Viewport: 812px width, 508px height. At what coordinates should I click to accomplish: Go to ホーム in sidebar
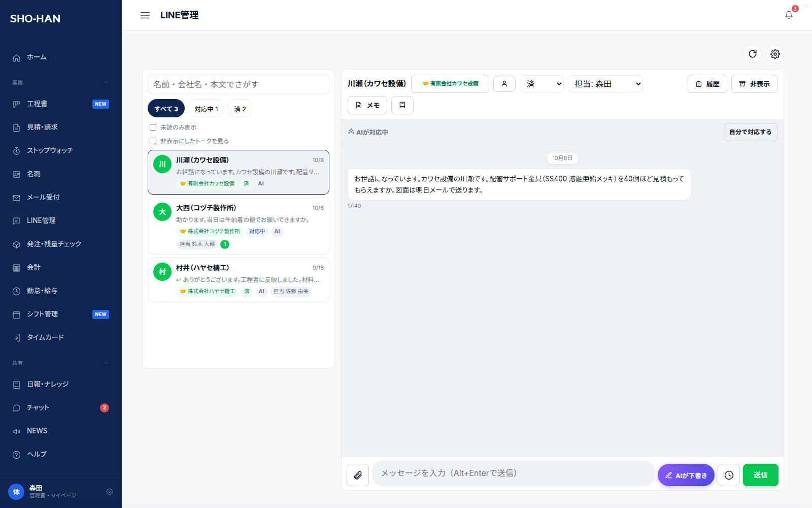coord(61,57)
